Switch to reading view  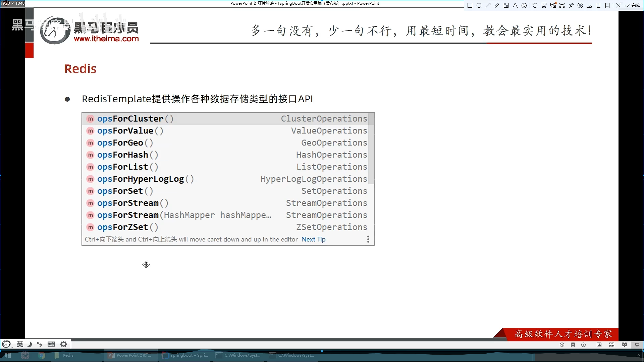624,345
